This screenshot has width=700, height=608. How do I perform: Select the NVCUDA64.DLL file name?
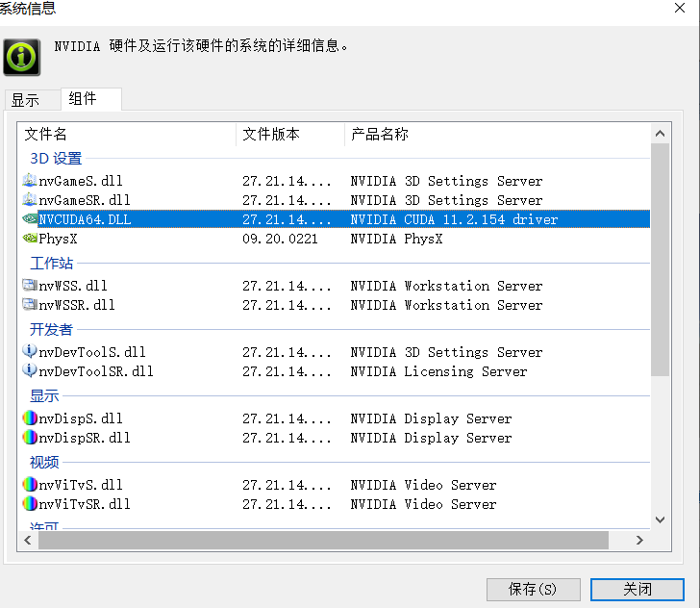[x=85, y=219]
